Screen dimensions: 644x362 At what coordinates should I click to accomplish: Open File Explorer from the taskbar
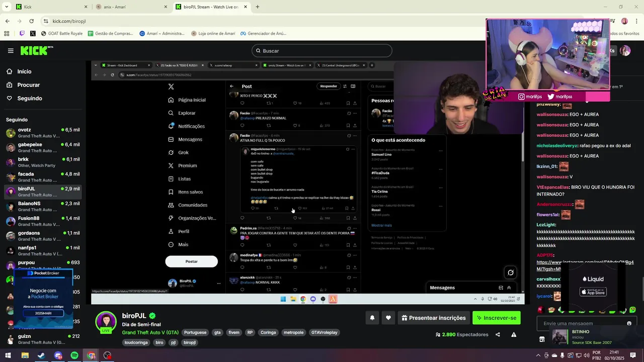click(25, 355)
